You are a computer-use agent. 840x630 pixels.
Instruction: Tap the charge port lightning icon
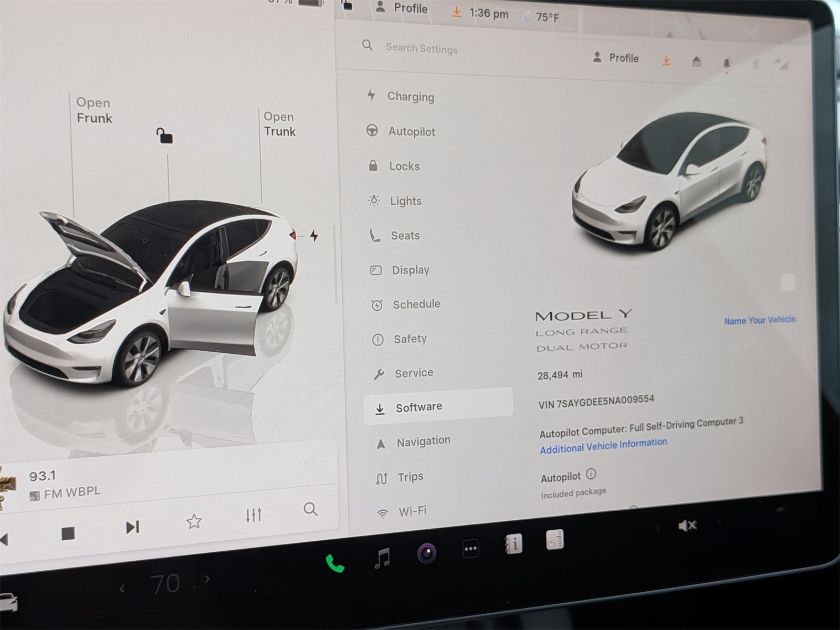click(x=314, y=236)
